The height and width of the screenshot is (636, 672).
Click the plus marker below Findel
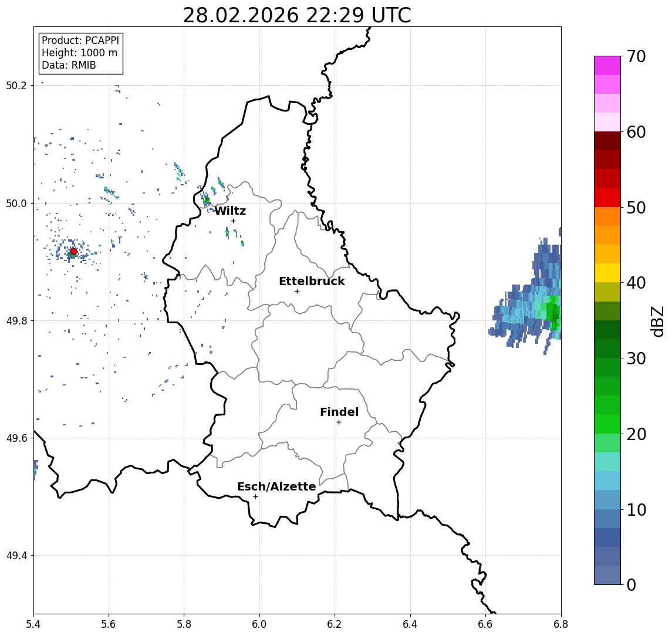point(339,422)
